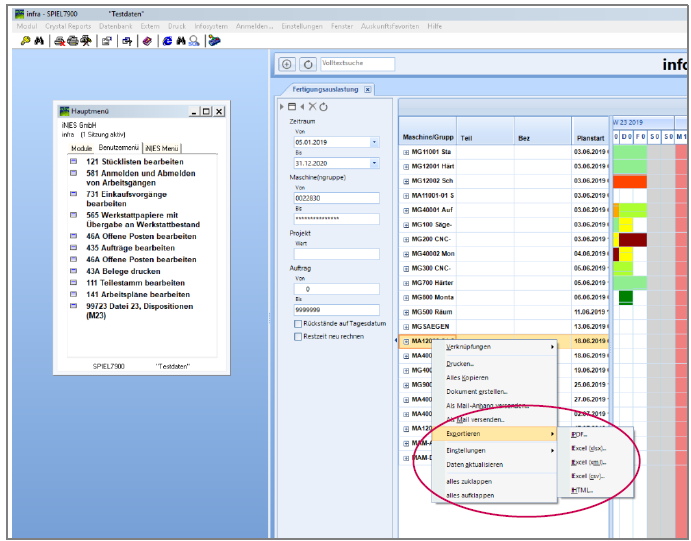Click the calendar window icon in filter toolbar
The height and width of the screenshot is (541, 691).
click(291, 106)
